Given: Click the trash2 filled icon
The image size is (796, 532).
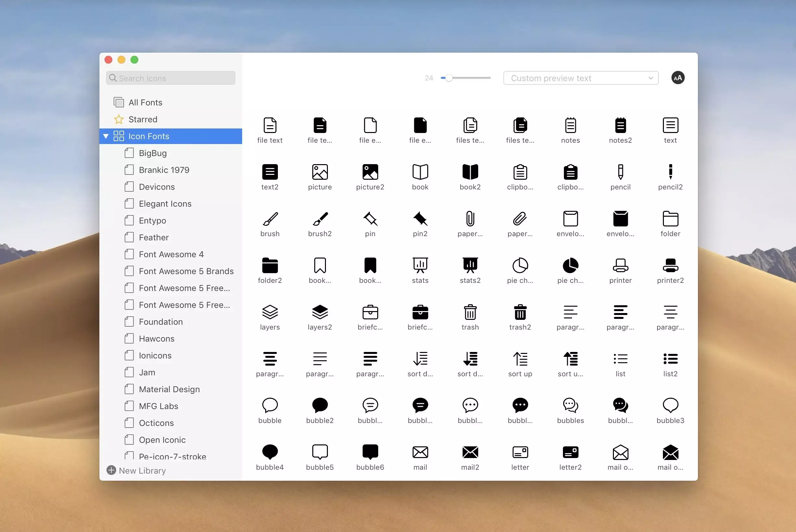Looking at the screenshot, I should pos(520,312).
